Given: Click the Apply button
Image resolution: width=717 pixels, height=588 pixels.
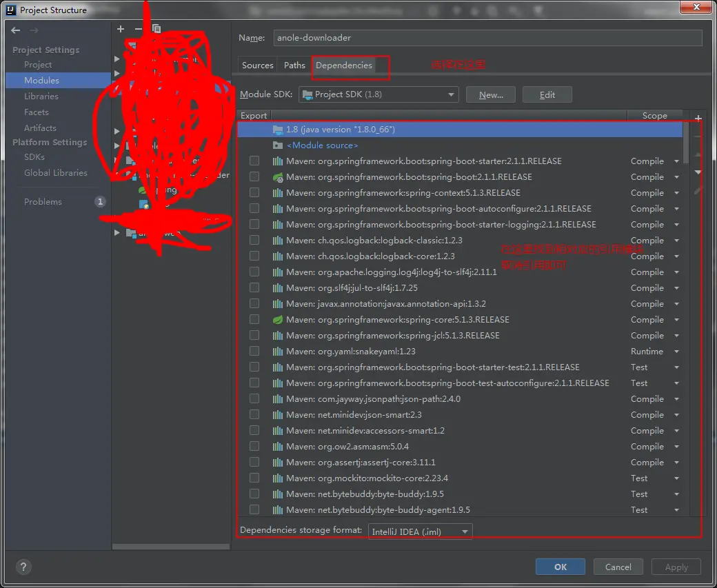Looking at the screenshot, I should pos(676,567).
